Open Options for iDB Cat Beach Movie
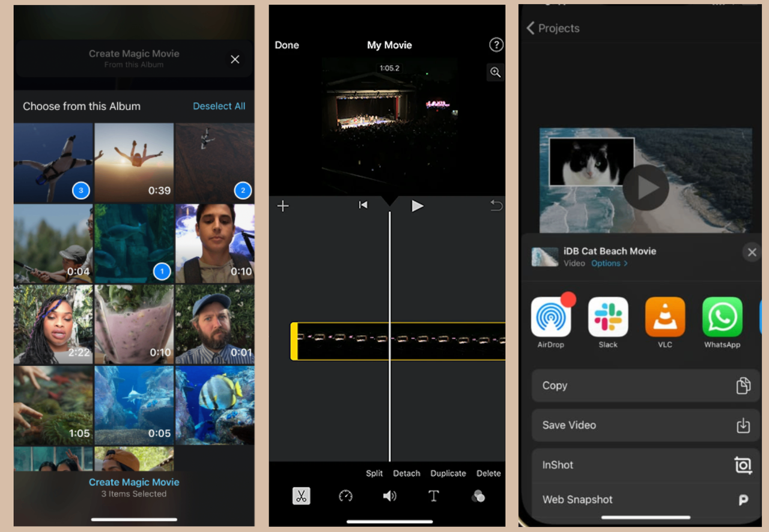 pos(608,264)
